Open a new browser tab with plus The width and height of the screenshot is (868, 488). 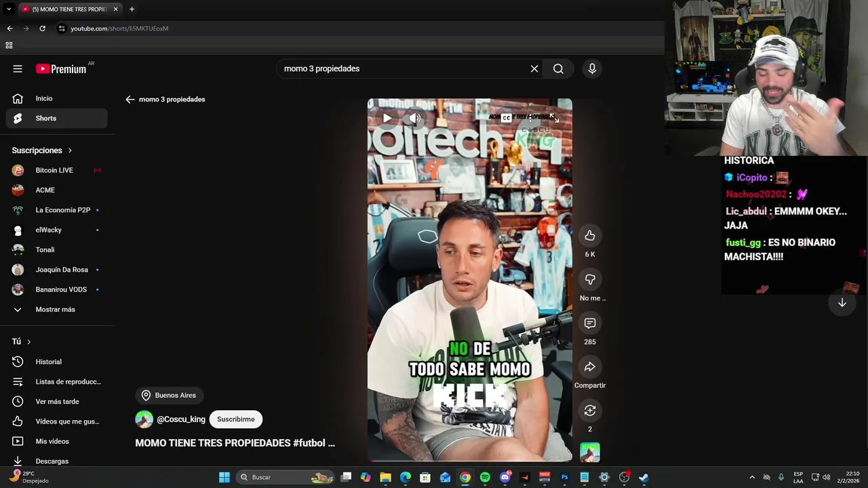(x=132, y=9)
